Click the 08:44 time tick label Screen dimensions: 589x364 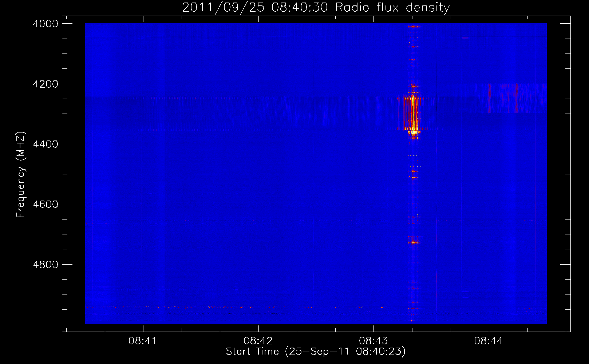[489, 341]
